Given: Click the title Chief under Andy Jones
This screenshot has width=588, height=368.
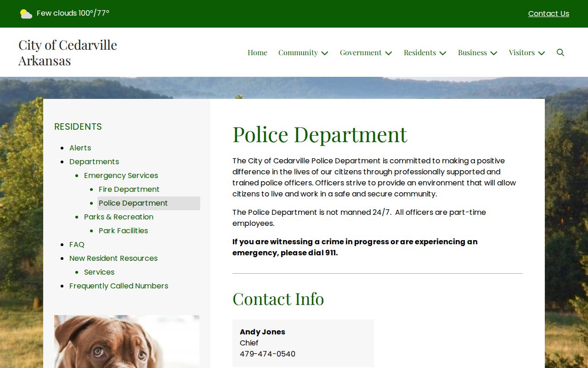Looking at the screenshot, I should coord(249,343).
